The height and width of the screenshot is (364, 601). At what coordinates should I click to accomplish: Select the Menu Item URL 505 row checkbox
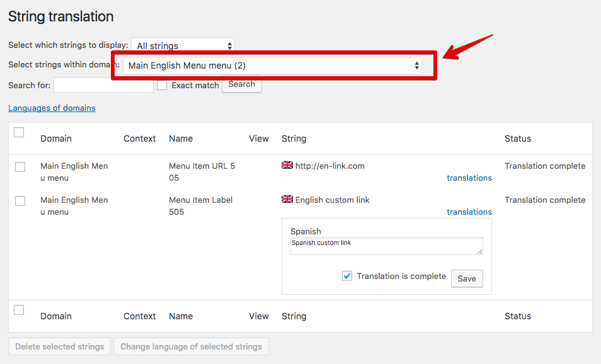point(20,167)
